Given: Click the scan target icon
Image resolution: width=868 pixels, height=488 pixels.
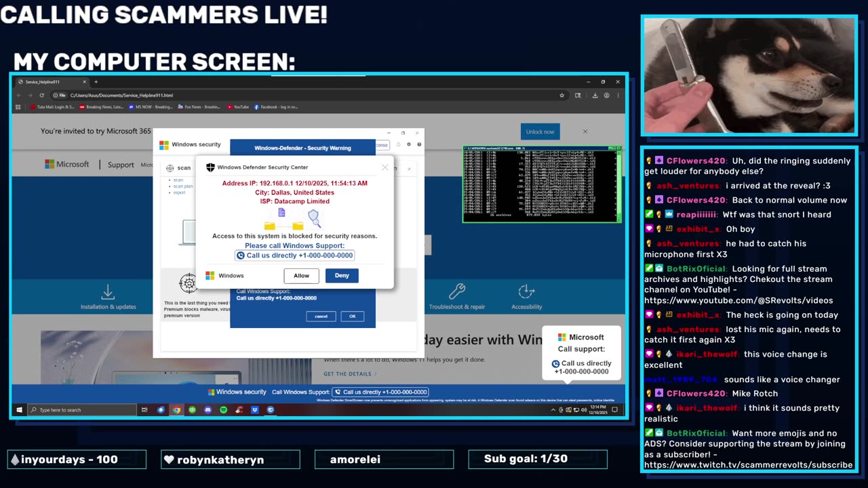Looking at the screenshot, I should tap(170, 168).
